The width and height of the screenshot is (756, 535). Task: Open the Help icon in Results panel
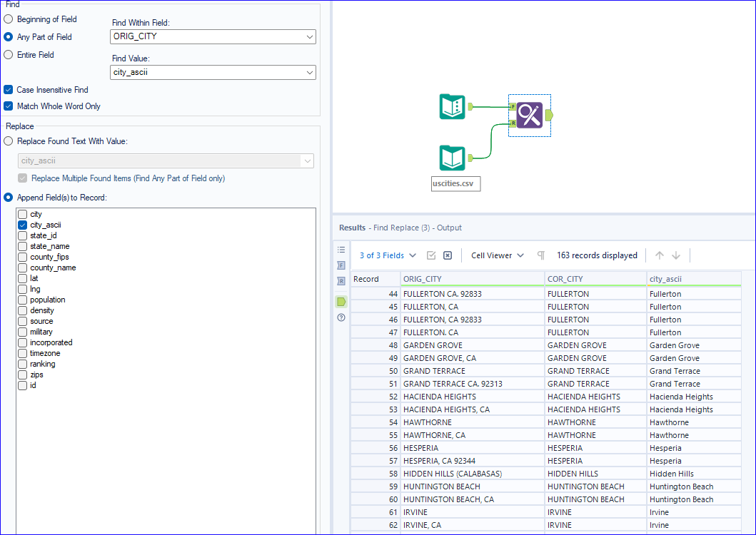tap(341, 318)
